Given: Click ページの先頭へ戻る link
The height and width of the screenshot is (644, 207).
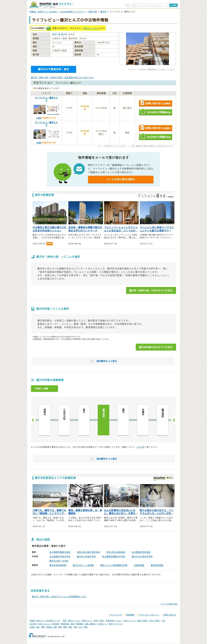Looking at the screenshot, I should (x=169, y=604).
